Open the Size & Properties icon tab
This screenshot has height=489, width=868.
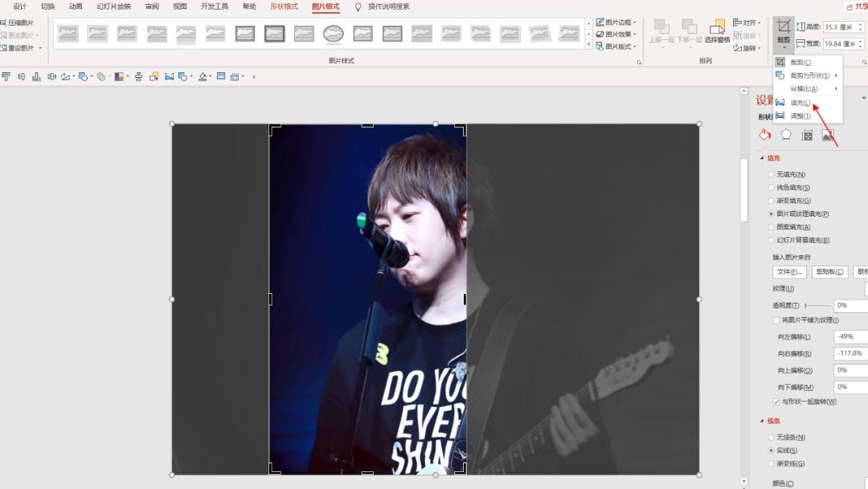pyautogui.click(x=807, y=136)
